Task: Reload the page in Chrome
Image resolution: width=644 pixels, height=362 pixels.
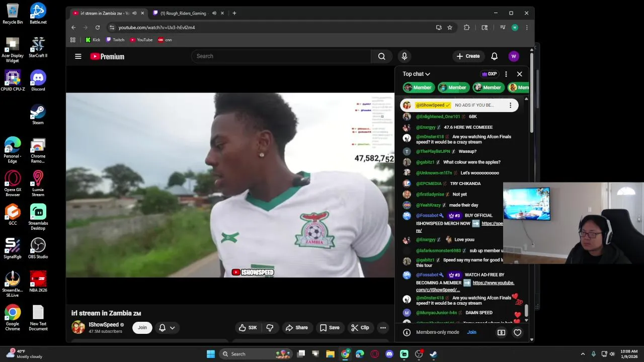Action: (x=98, y=28)
